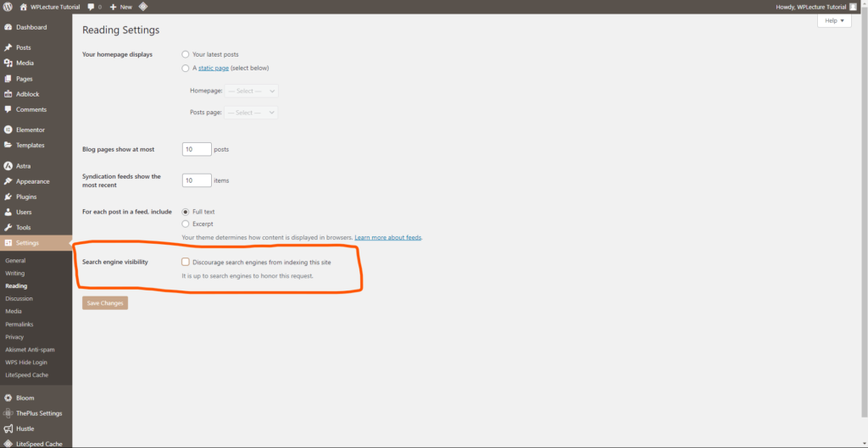Click the Settings sliders icon
868x448 pixels.
8,243
